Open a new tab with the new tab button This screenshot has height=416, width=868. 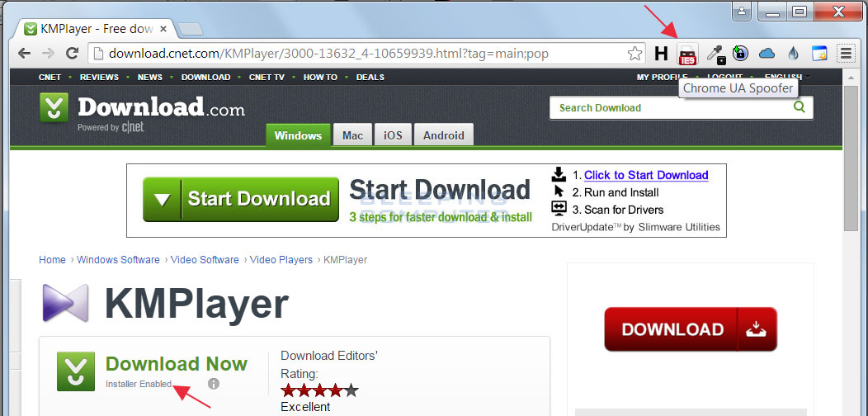pos(191,29)
